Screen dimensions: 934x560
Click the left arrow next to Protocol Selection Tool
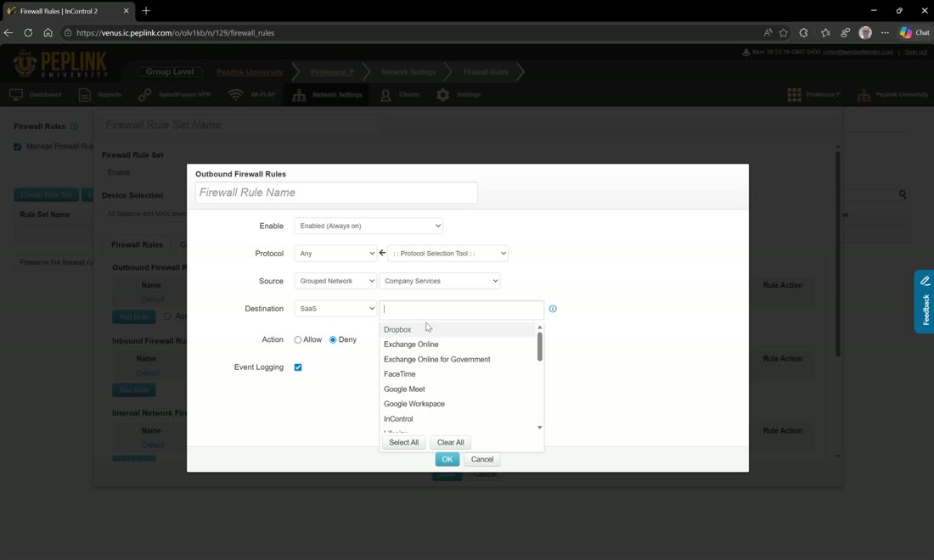pos(382,253)
